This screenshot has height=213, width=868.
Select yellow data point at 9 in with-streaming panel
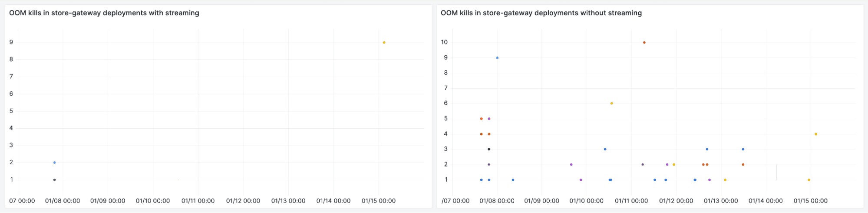384,43
